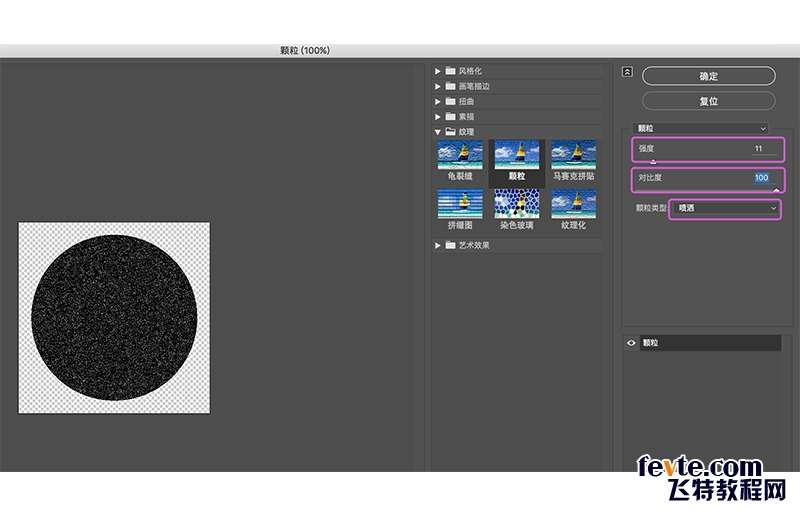Select the 龟裂缝 filter thumbnail

460,155
